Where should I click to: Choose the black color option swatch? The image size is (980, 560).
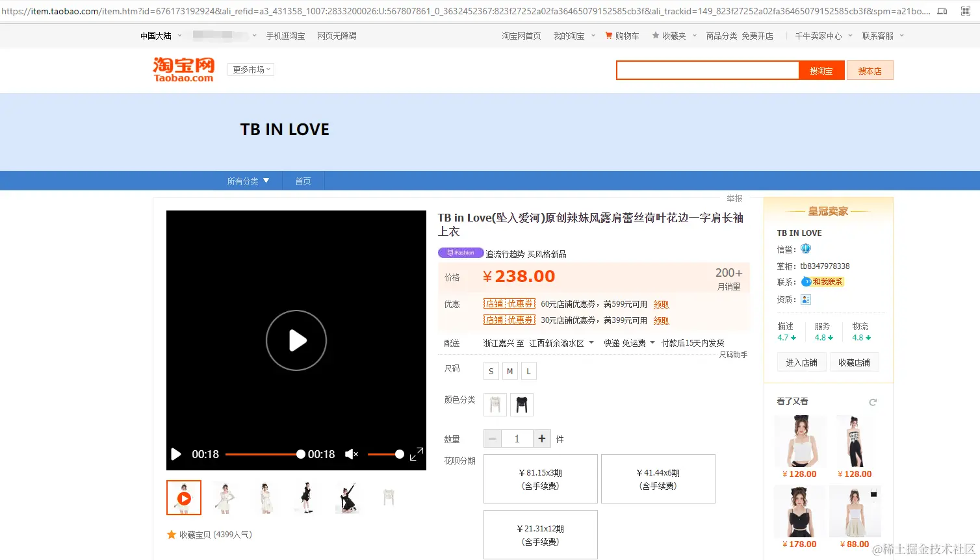(521, 405)
